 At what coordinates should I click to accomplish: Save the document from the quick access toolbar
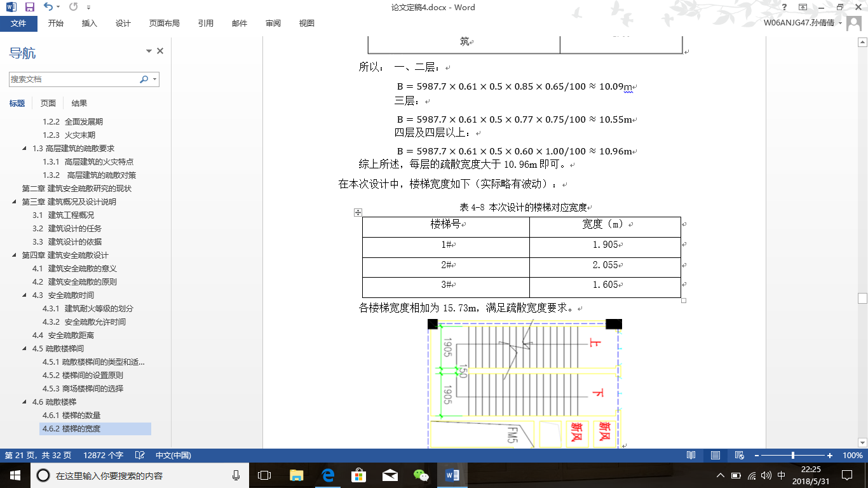point(30,7)
